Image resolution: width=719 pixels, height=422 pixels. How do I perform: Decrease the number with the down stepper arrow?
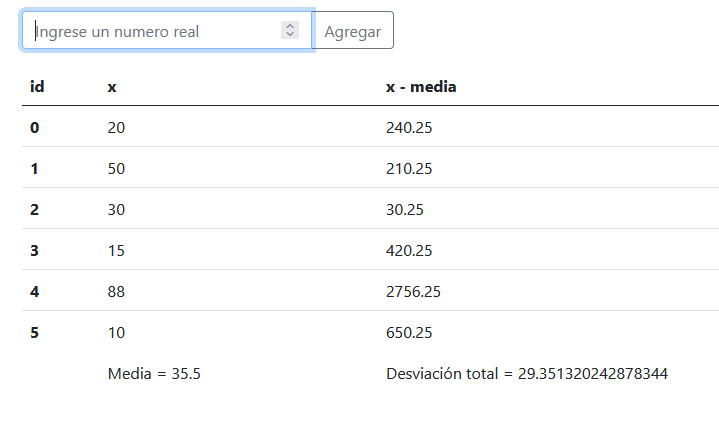pyautogui.click(x=290, y=34)
